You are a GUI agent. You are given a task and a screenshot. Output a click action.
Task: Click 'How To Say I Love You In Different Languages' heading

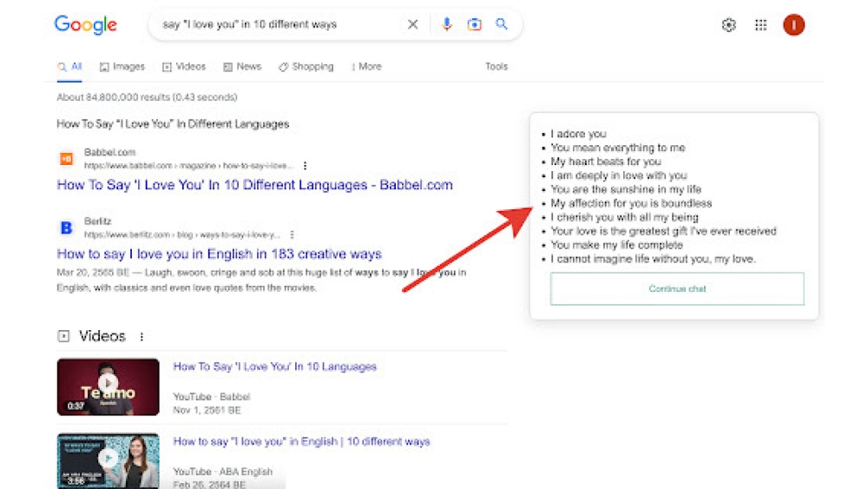pos(173,124)
